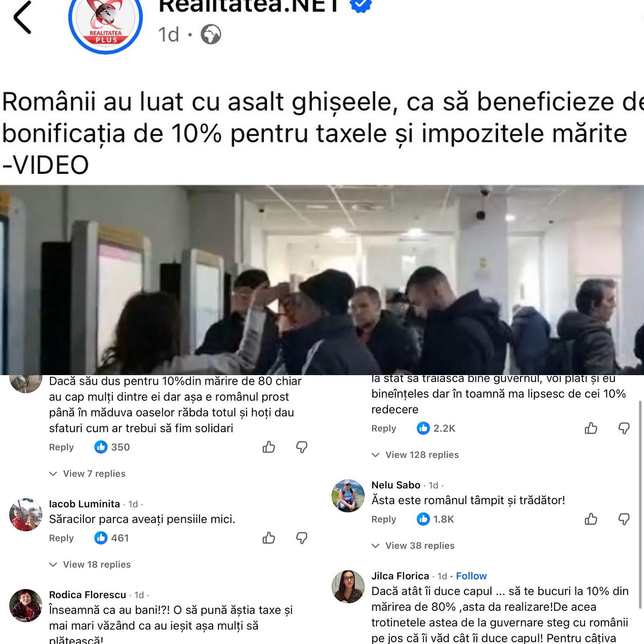
Task: Thumbs down Iacob Luminita's comment
Action: tap(302, 538)
